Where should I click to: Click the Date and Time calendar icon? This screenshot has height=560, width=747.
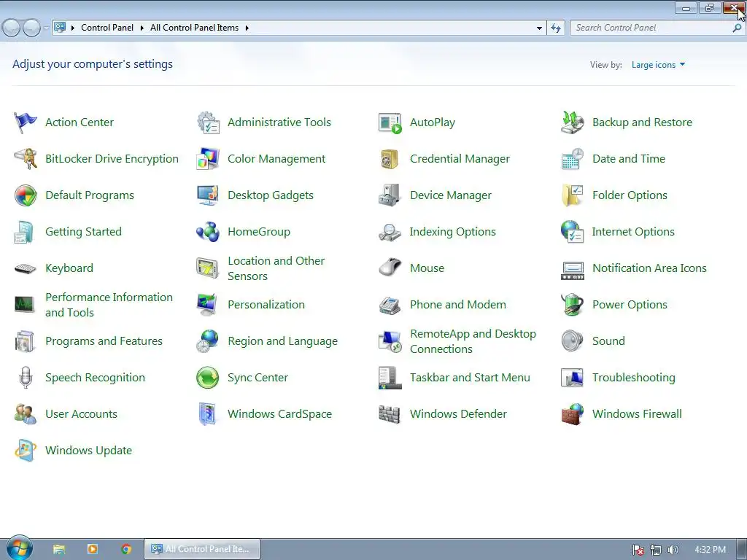[572, 158]
